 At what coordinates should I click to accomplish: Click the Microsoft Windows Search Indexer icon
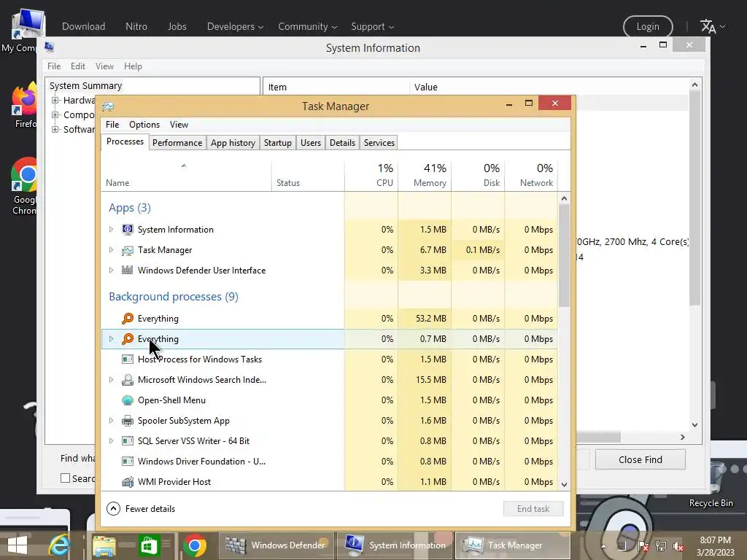click(x=127, y=379)
